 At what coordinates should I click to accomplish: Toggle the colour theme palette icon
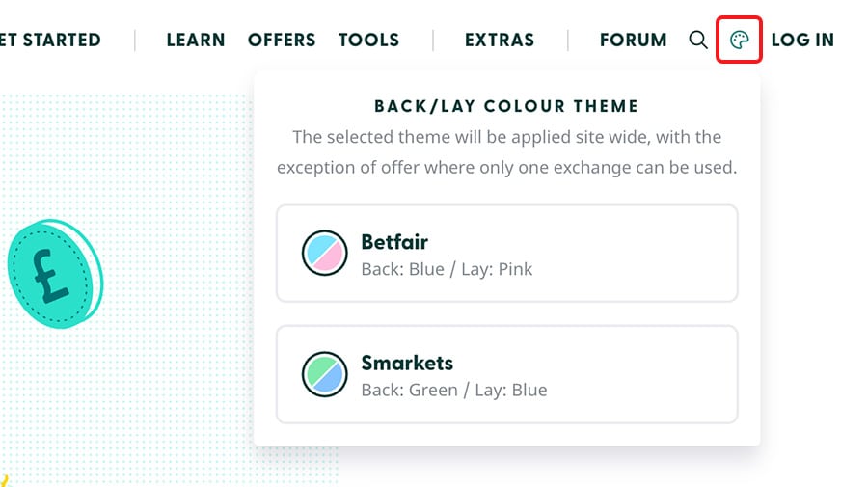click(740, 40)
